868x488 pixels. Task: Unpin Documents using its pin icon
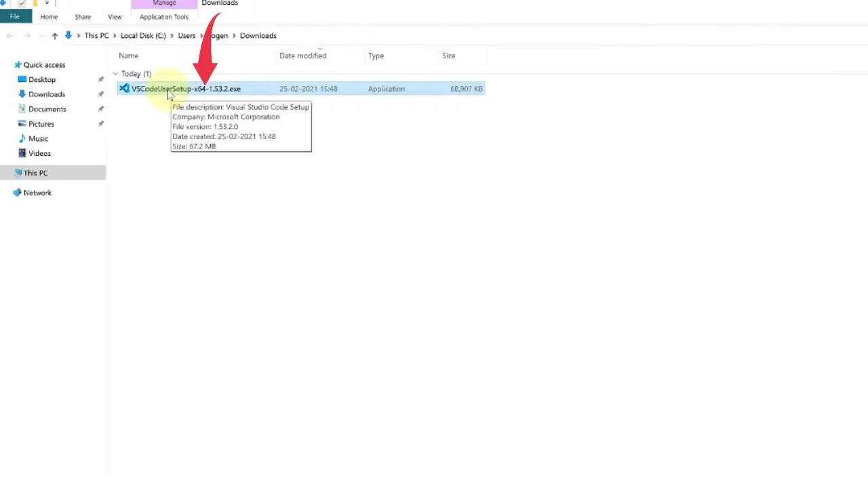(x=100, y=109)
